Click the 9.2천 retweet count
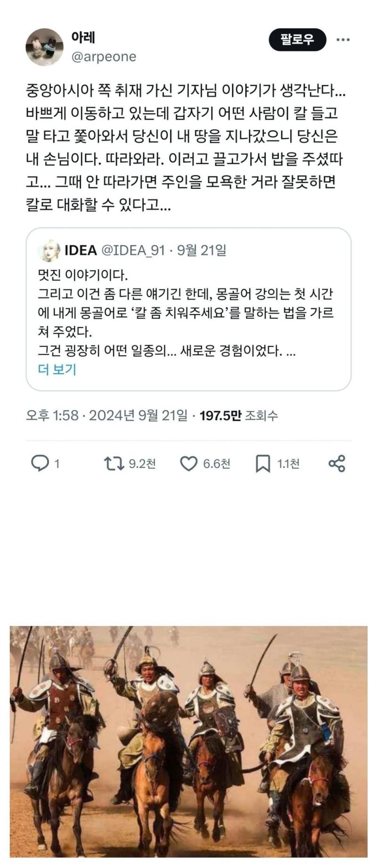The height and width of the screenshot is (868, 377). tap(142, 464)
